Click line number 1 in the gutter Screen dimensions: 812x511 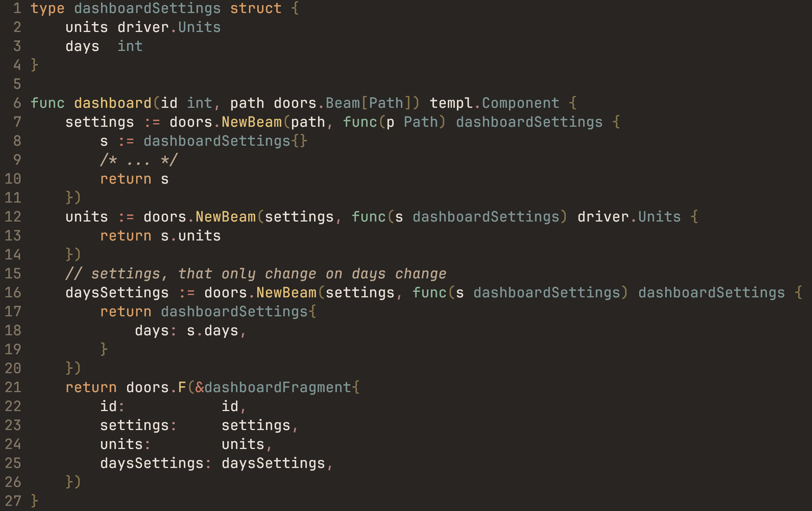(17, 8)
